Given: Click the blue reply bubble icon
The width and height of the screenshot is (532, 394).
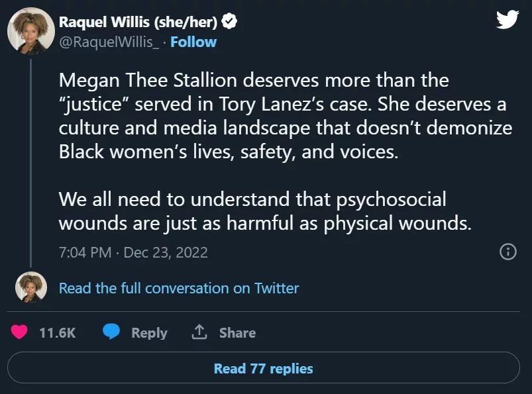Looking at the screenshot, I should tap(111, 332).
